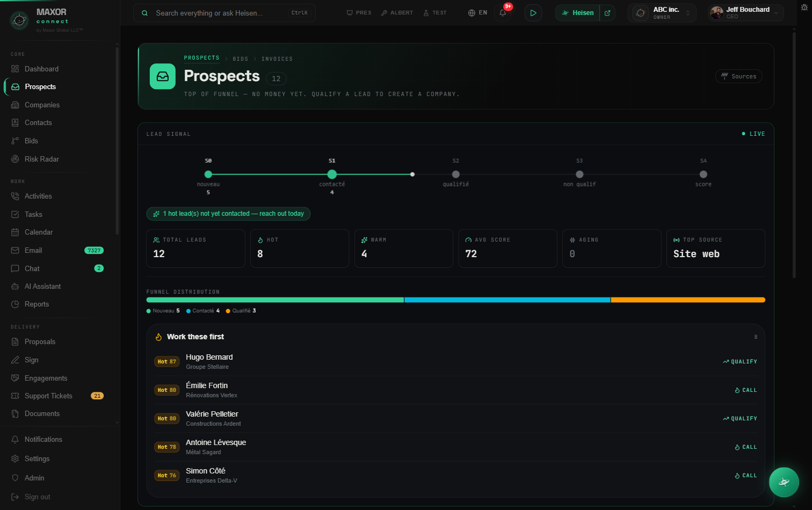Image resolution: width=812 pixels, height=510 pixels.
Task: Click orange Qualifié segment of funnel bar
Action: pos(688,300)
